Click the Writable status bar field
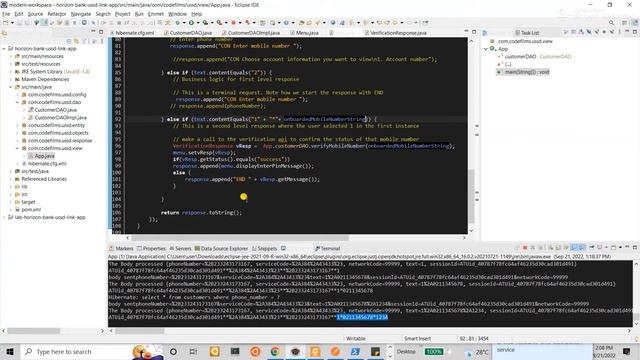 356,338
